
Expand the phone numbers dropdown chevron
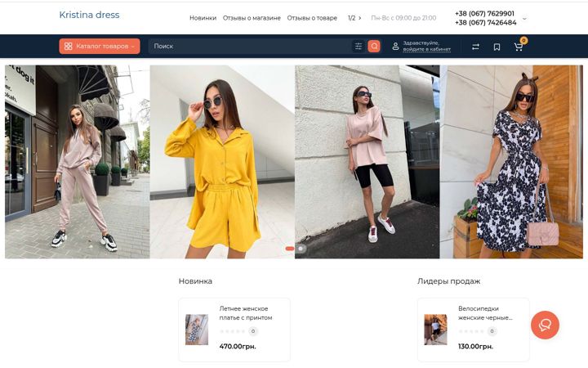coord(524,18)
